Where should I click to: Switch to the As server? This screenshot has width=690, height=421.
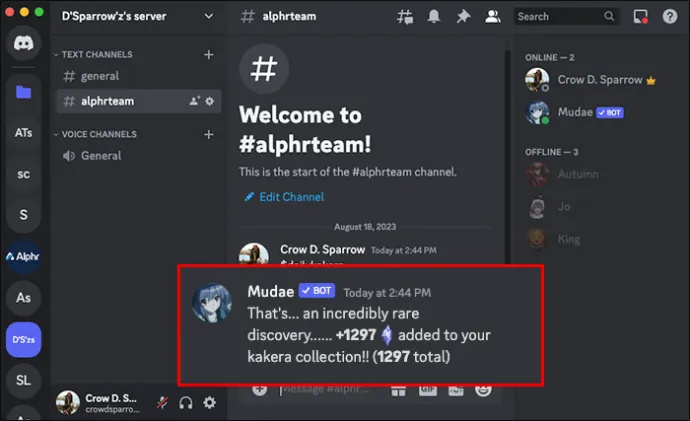(23, 298)
